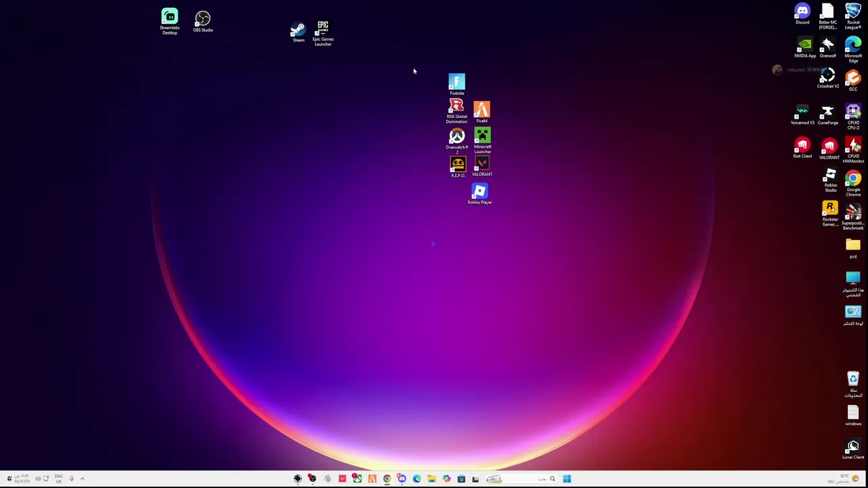
Task: Launch OBS Studio from desktop
Action: click(203, 21)
